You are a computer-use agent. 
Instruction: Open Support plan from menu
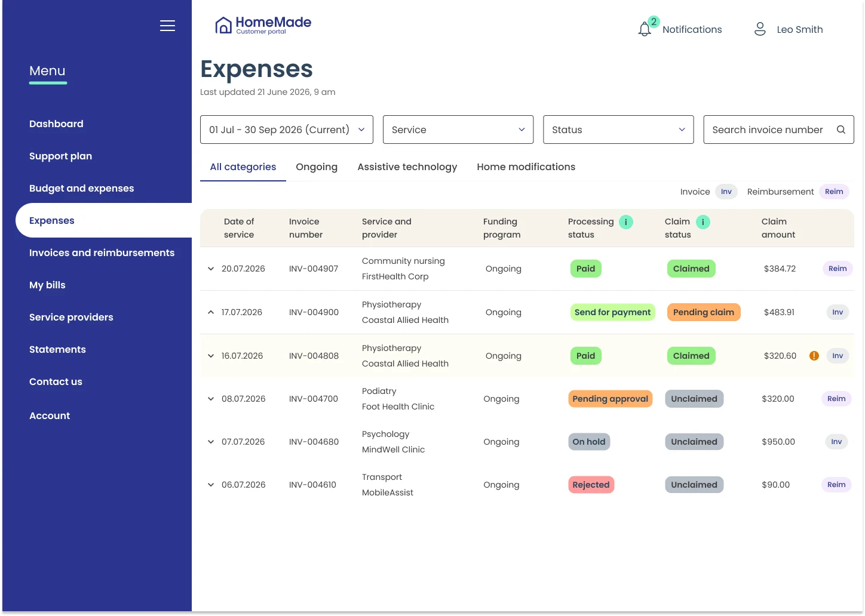(x=60, y=156)
